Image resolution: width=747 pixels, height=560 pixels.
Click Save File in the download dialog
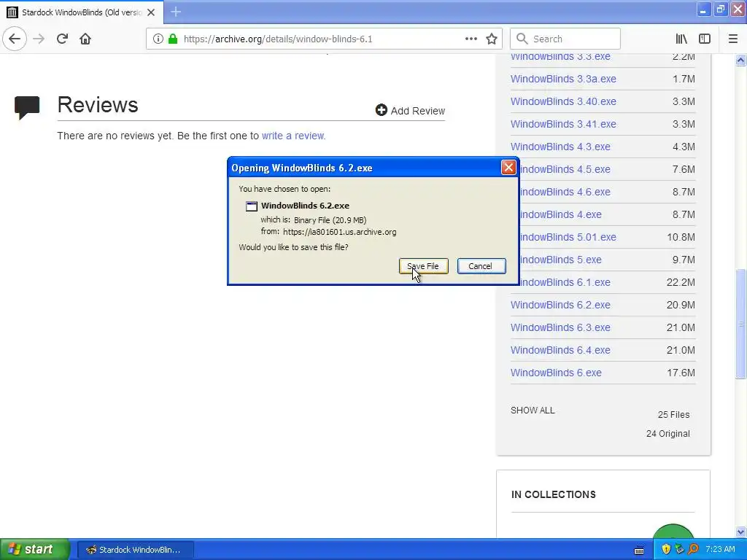point(424,266)
